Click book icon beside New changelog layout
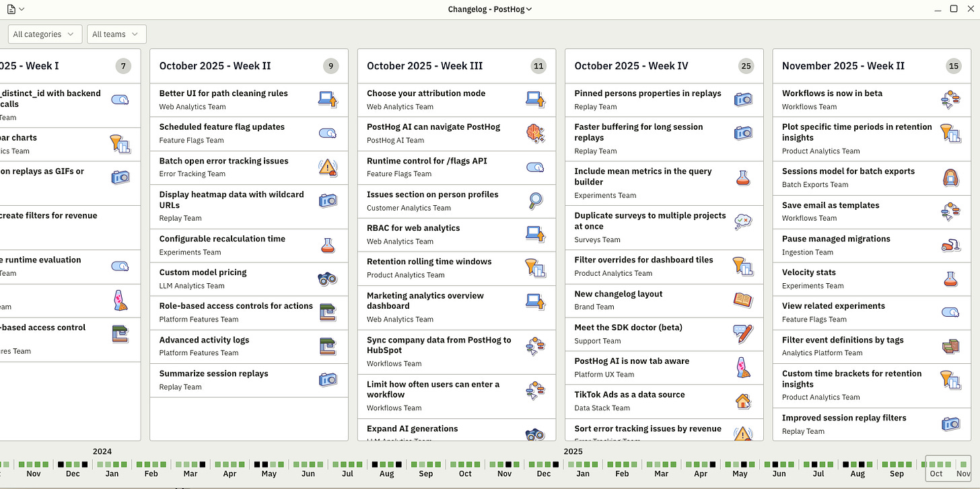980x489 pixels. [x=743, y=300]
